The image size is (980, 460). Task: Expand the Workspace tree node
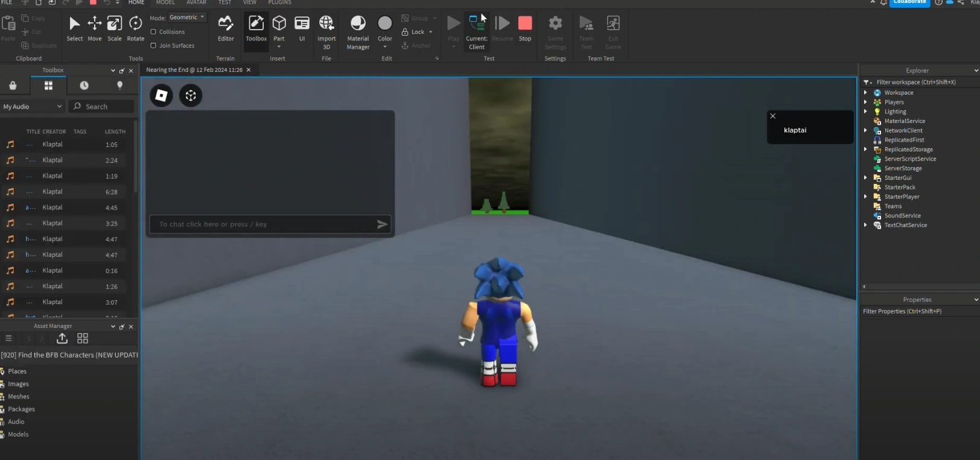[865, 93]
